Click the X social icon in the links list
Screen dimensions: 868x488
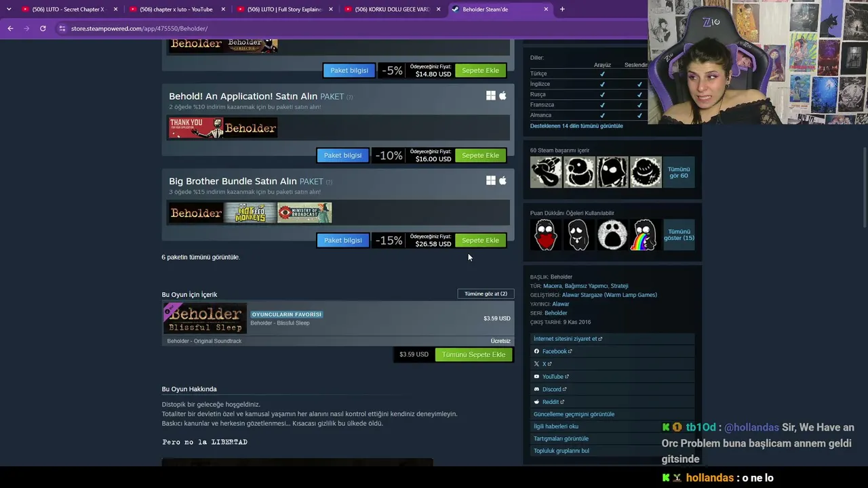click(x=536, y=364)
